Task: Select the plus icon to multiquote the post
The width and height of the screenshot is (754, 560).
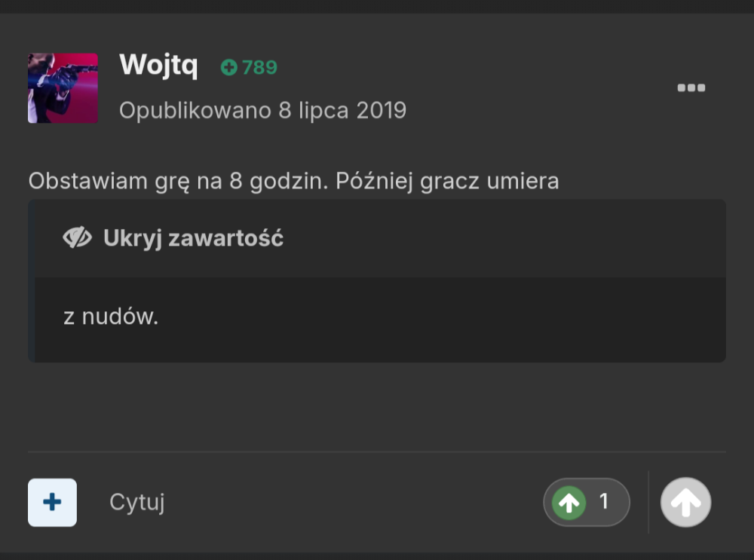Action: [51, 502]
